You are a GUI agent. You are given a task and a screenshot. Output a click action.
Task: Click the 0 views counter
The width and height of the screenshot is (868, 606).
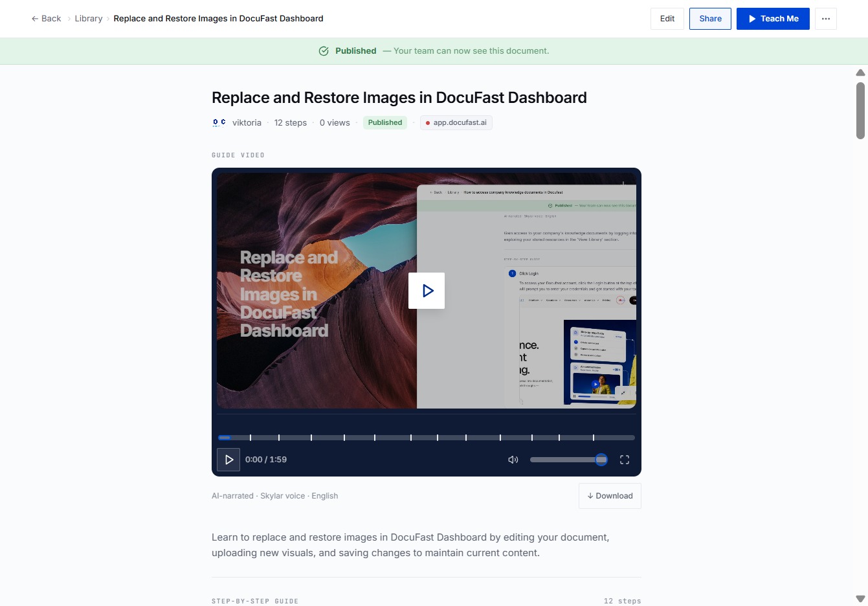point(335,122)
